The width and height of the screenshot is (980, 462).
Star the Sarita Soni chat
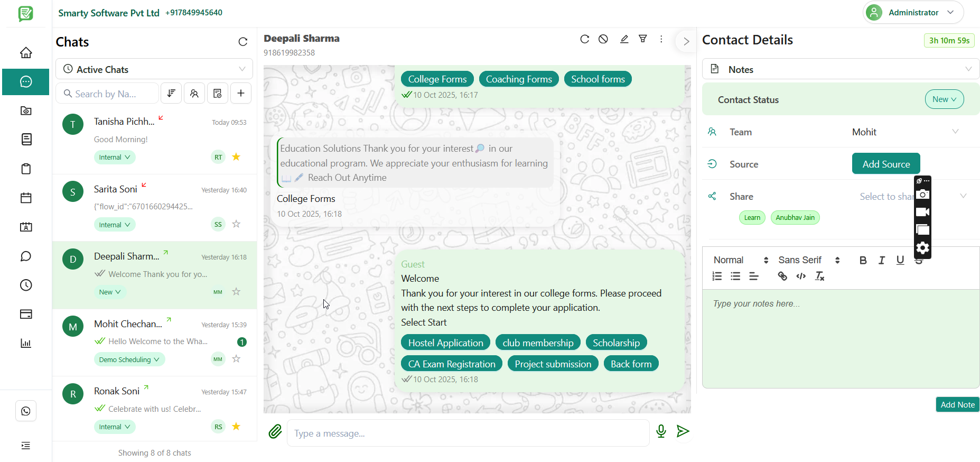[x=236, y=224]
